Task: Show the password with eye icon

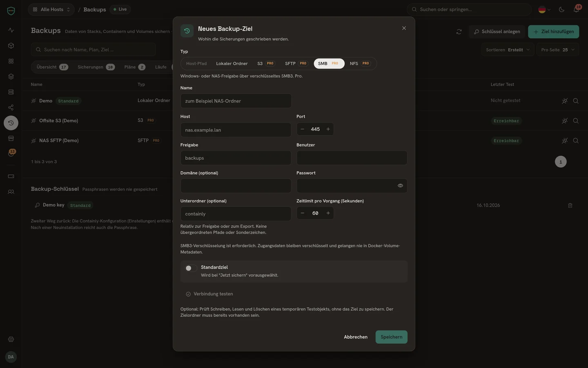Action: (400, 186)
